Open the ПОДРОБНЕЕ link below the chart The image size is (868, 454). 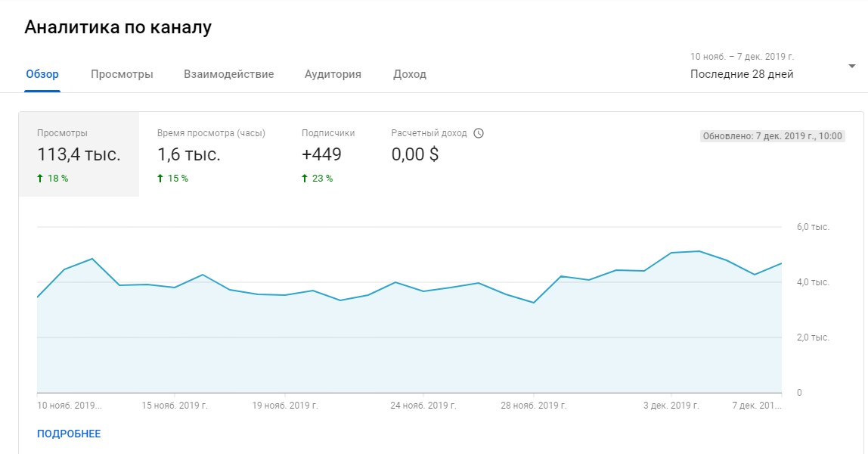tap(69, 434)
